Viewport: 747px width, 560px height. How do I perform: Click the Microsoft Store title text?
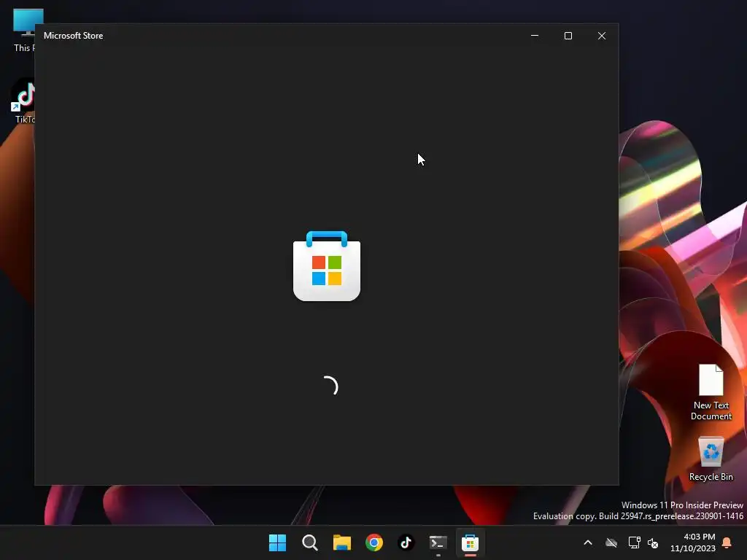click(74, 36)
